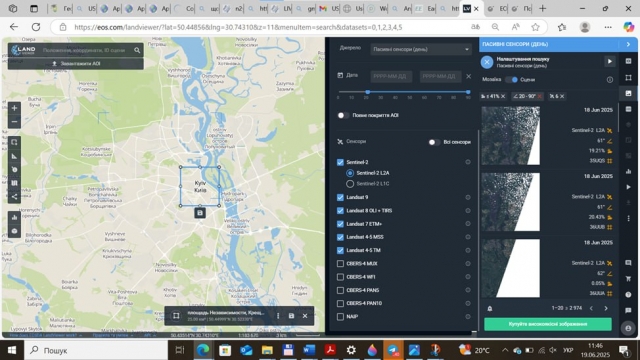This screenshot has width=640, height=360.
Task: Close the AOI location bar at map bottom
Action: pos(305,316)
